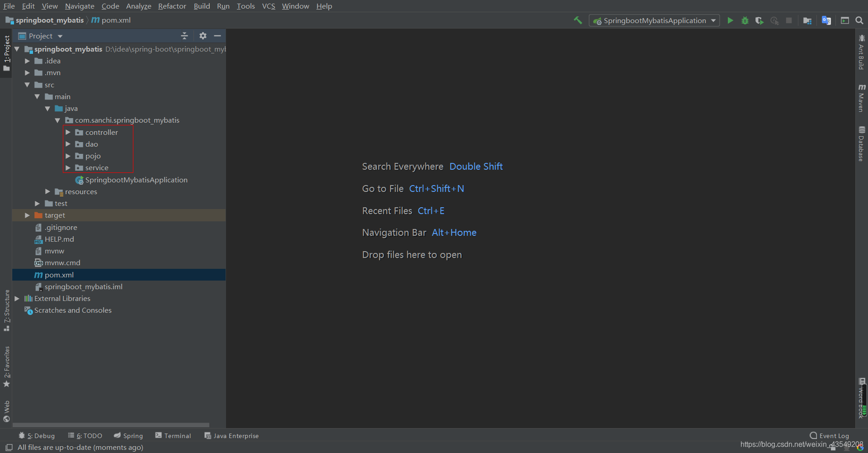This screenshot has width=868, height=453.
Task: Click pom.xml breadcrumb in navigation bar
Action: point(116,20)
